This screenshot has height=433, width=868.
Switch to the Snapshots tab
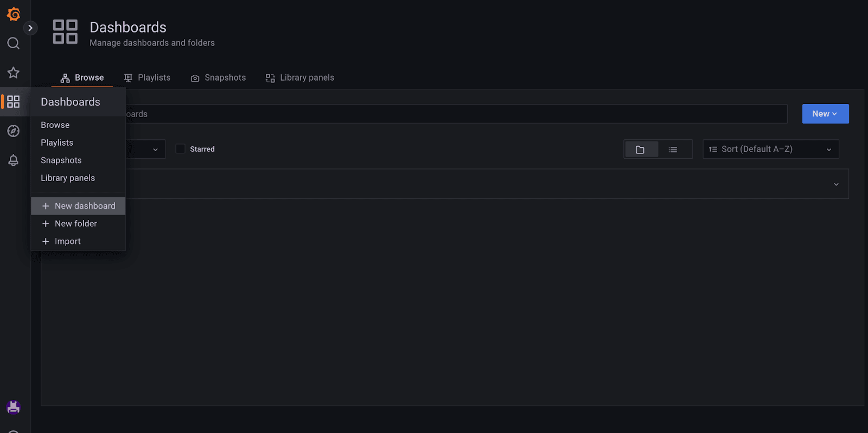click(218, 77)
